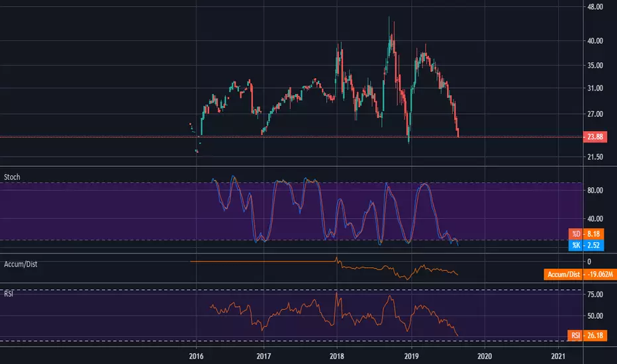This screenshot has width=617, height=364.
Task: Click the 0 Accum/Dist scale label
Action: click(x=589, y=261)
